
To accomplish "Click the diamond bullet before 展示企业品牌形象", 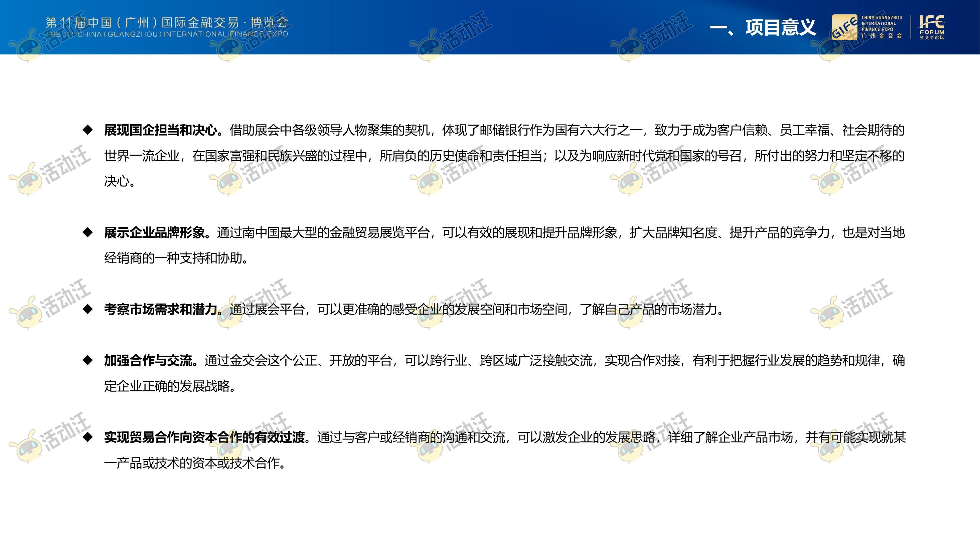I will tap(88, 232).
